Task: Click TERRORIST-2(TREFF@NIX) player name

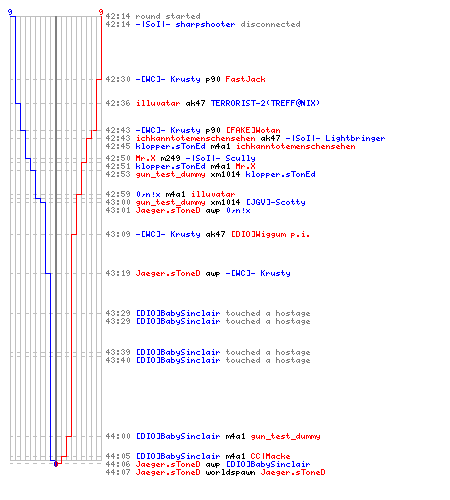Action: coord(265,103)
